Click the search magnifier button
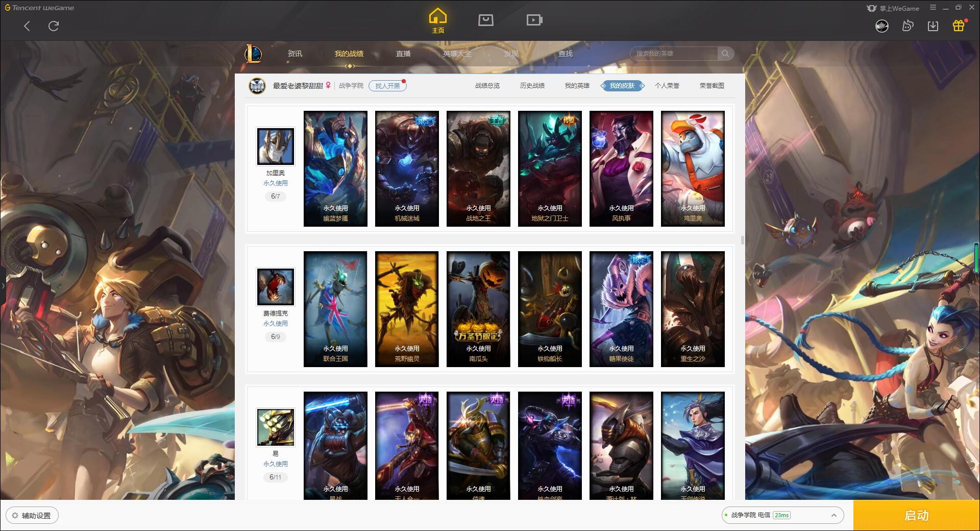980x531 pixels. pyautogui.click(x=725, y=54)
